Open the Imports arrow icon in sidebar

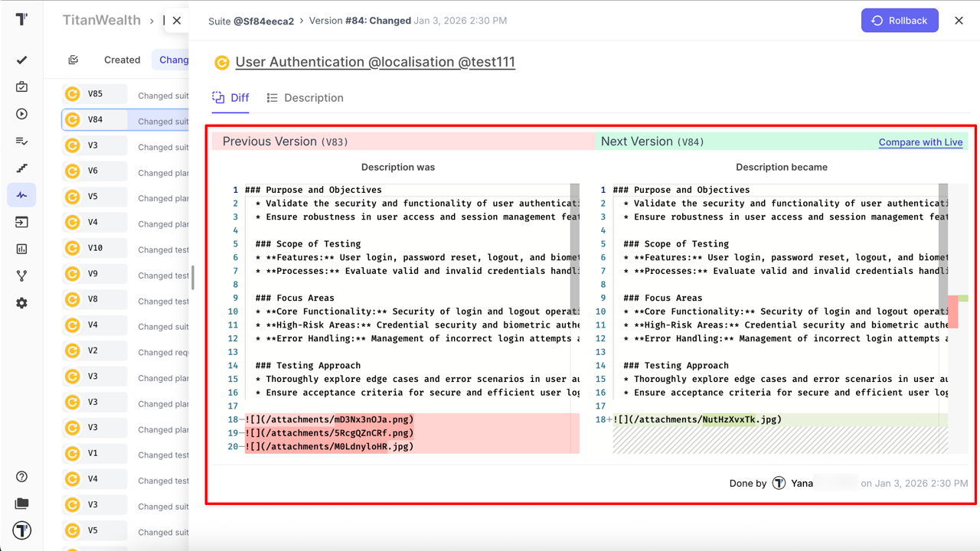tap(21, 222)
